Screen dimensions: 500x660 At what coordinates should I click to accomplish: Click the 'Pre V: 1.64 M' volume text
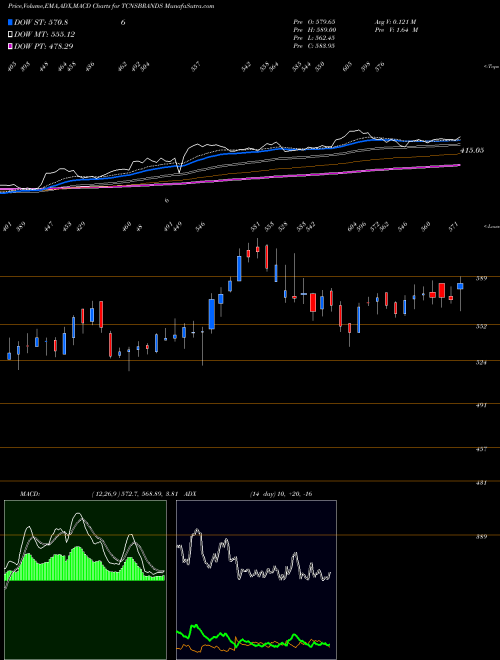pyautogui.click(x=396, y=30)
